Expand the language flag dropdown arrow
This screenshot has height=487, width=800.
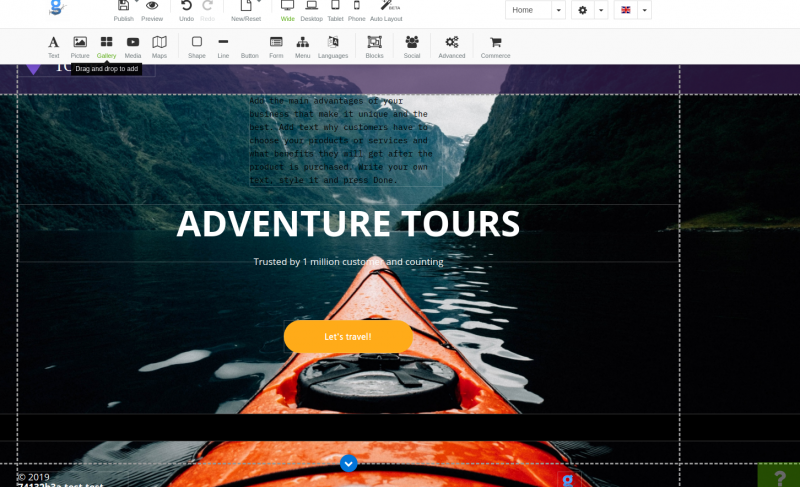(644, 10)
